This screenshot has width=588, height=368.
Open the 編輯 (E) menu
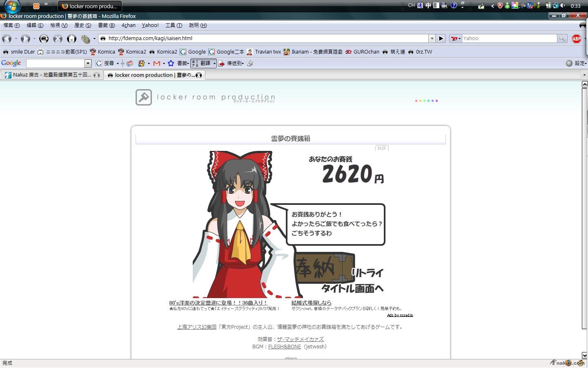click(35, 25)
